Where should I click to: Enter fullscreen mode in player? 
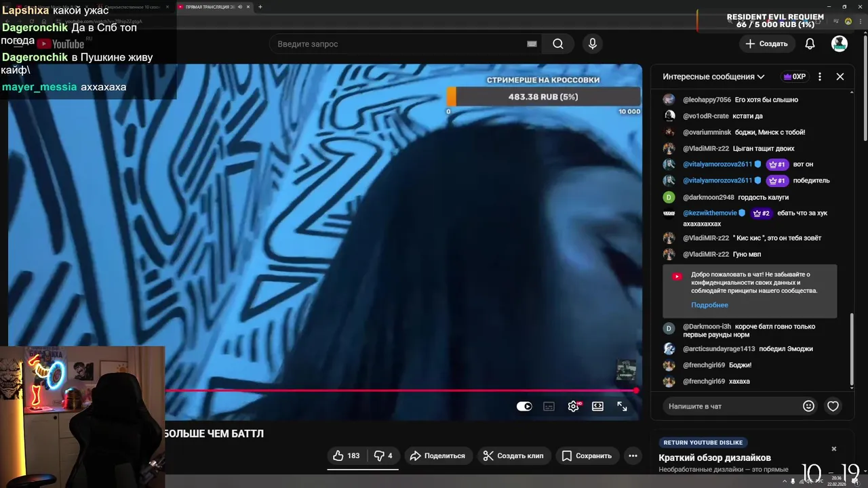[622, 406]
